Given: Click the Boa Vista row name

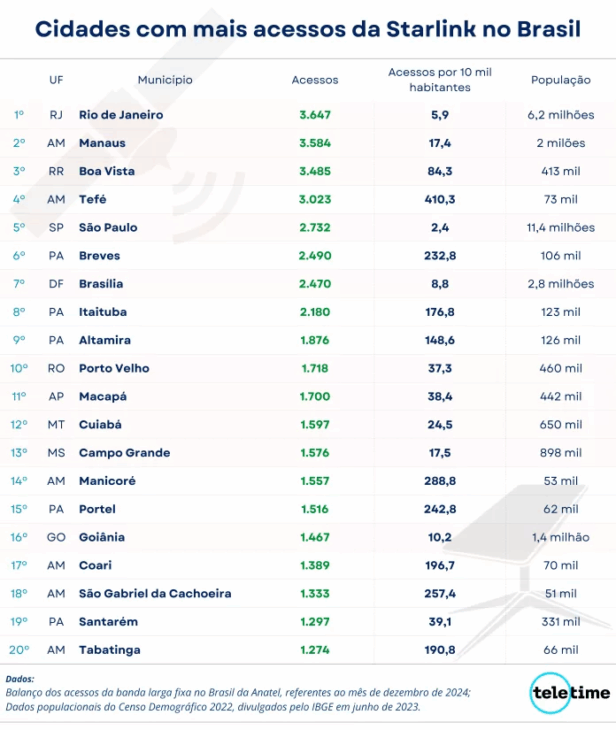Looking at the screenshot, I should pos(106,171).
